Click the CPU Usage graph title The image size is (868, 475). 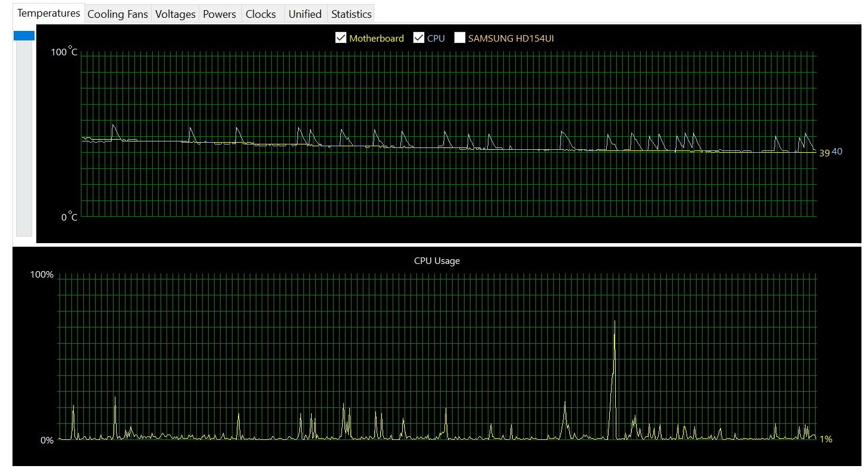(x=437, y=260)
